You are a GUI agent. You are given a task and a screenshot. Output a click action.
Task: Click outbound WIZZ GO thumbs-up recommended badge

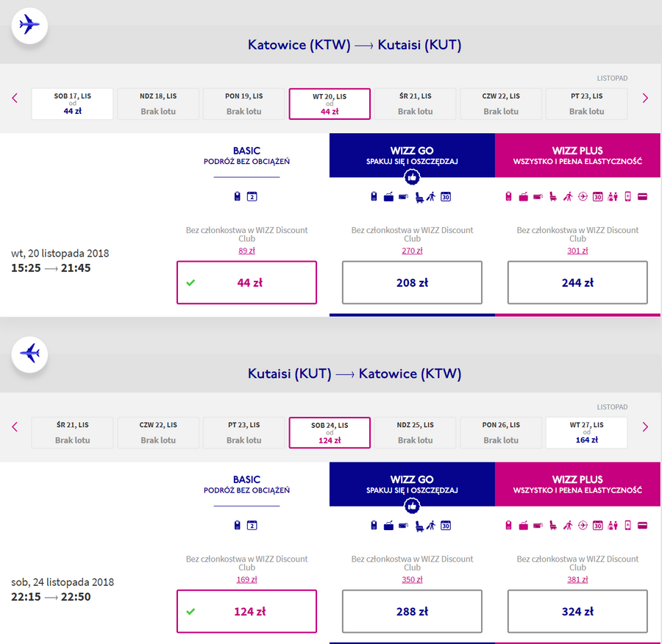coord(412,177)
